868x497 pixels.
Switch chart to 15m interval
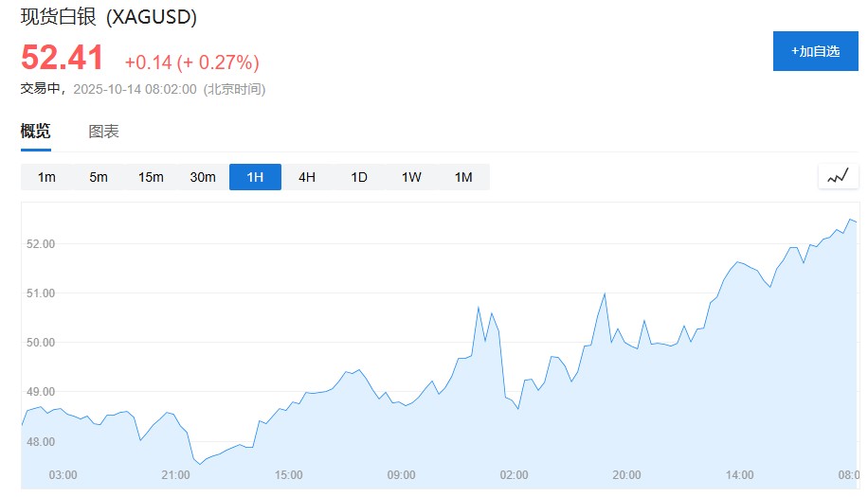(151, 177)
